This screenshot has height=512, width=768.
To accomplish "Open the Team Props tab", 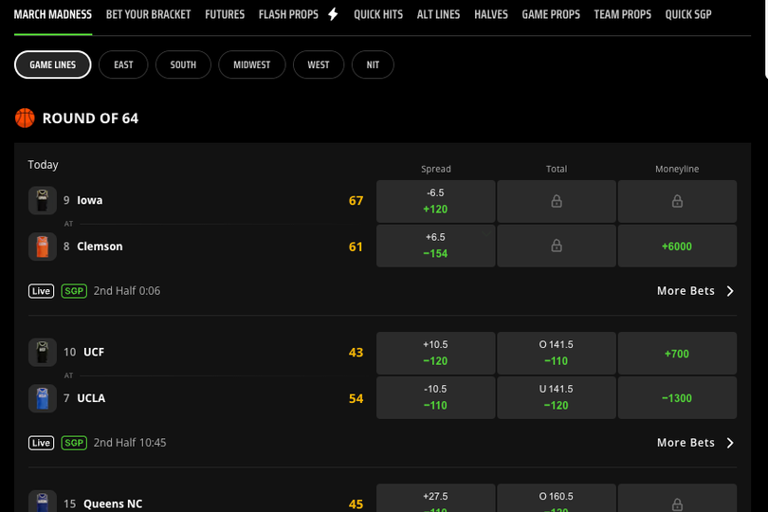I will tap(623, 15).
